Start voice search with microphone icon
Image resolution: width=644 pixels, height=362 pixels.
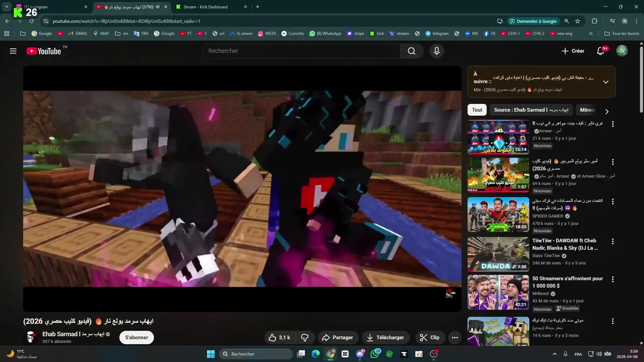coord(437,51)
